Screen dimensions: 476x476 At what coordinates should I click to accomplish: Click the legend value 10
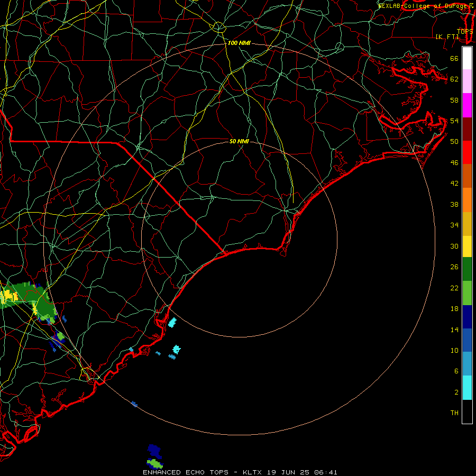coord(454,351)
